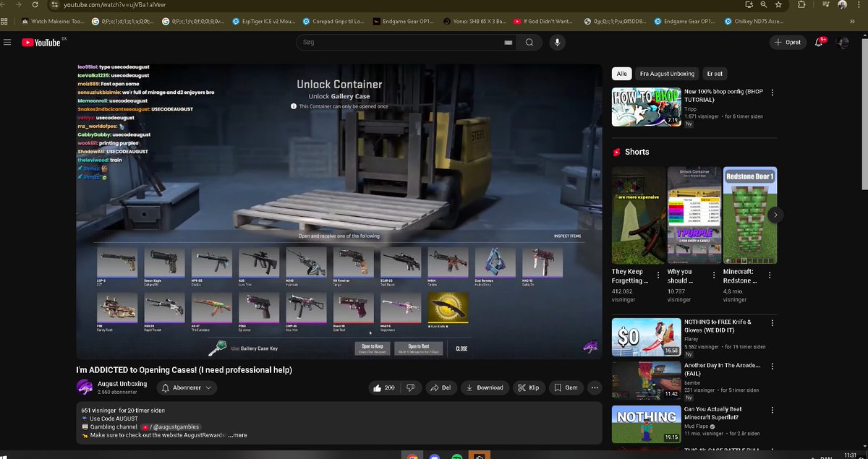Expand the Abonnerer subscription dropdown
This screenshot has height=459, width=868.
pyautogui.click(x=187, y=388)
